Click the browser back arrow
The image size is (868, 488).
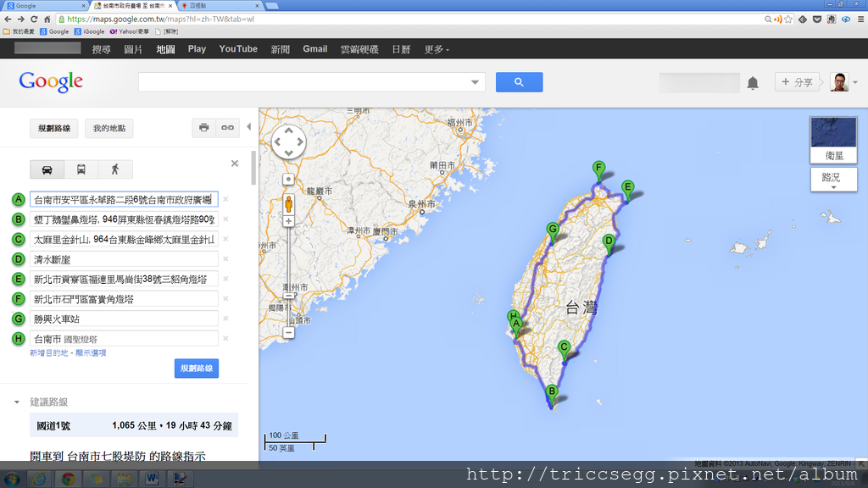tap(8, 19)
